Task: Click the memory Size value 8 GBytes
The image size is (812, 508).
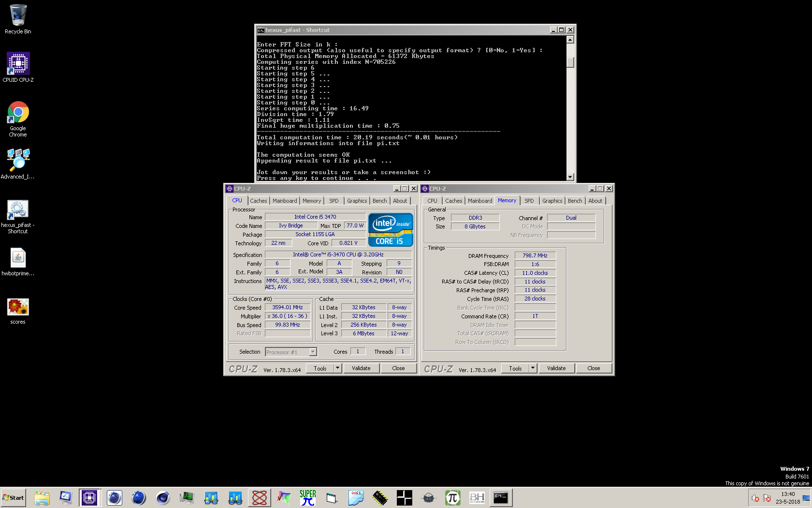Action: tap(475, 226)
